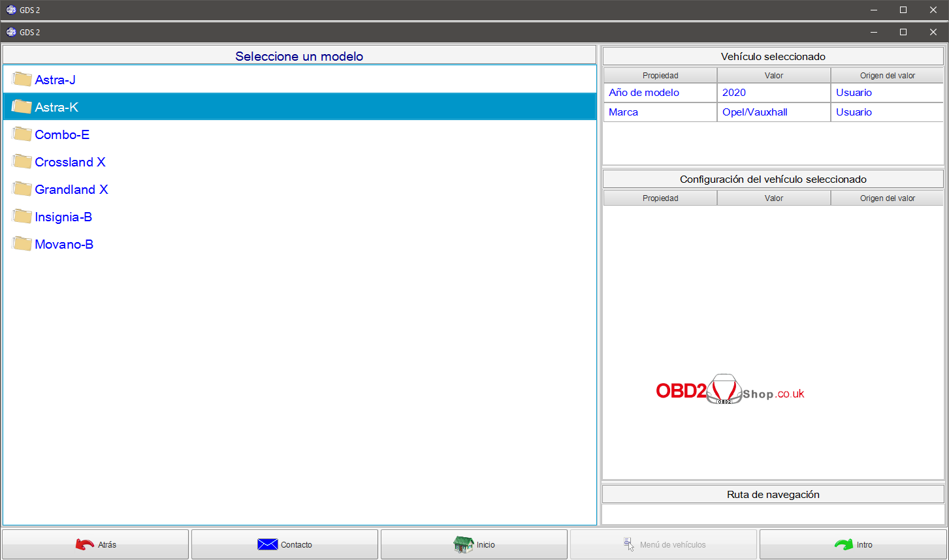Click the Ruta de navegación panel header
The image size is (949, 560).
click(773, 495)
